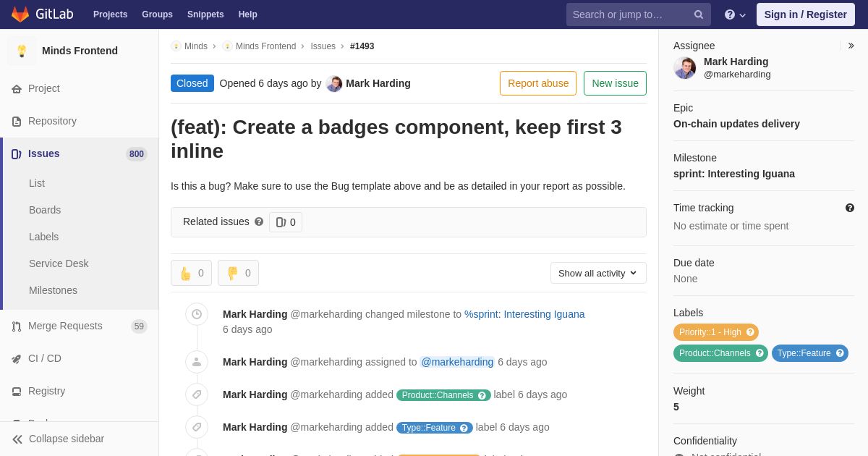Give a thumbs up reaction
This screenshot has width=868, height=456.
tap(191, 273)
